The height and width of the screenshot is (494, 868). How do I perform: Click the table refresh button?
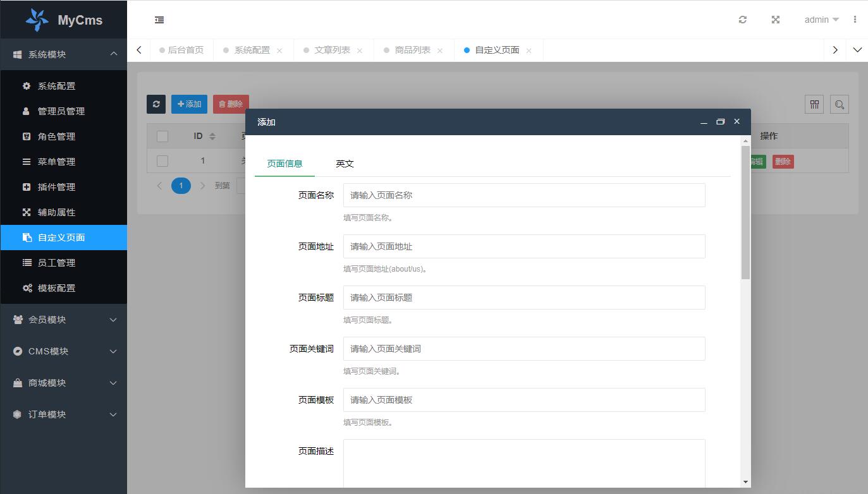156,104
